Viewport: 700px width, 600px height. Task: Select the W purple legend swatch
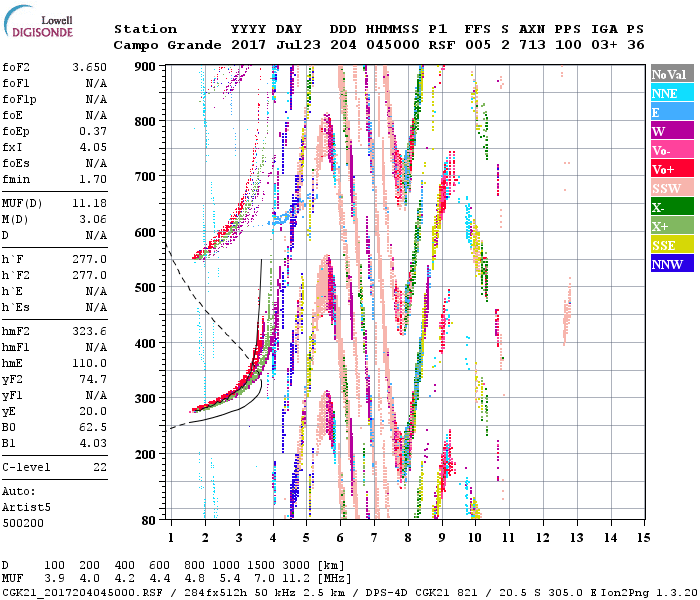[x=672, y=131]
